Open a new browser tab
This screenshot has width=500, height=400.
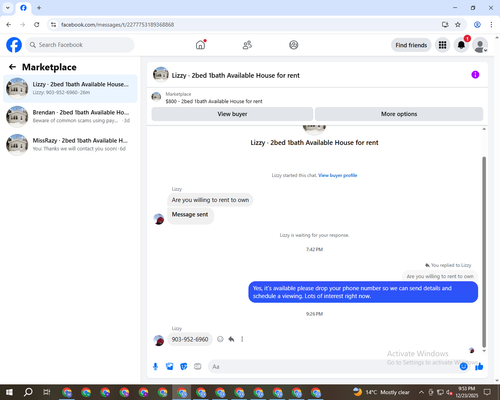tap(39, 8)
